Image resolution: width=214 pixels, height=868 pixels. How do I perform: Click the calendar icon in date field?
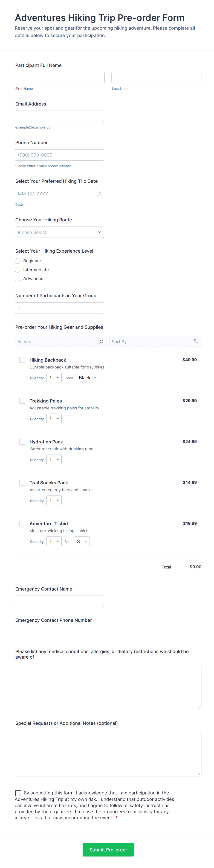[x=98, y=194]
